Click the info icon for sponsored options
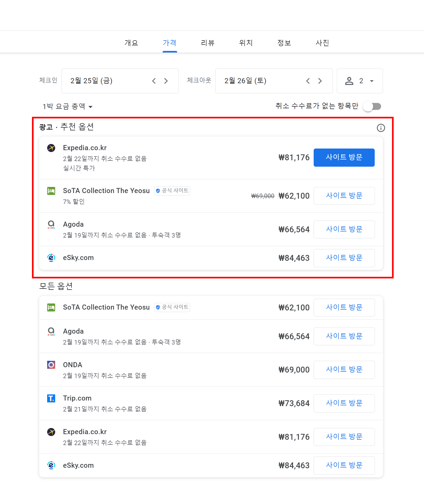 pos(381,128)
